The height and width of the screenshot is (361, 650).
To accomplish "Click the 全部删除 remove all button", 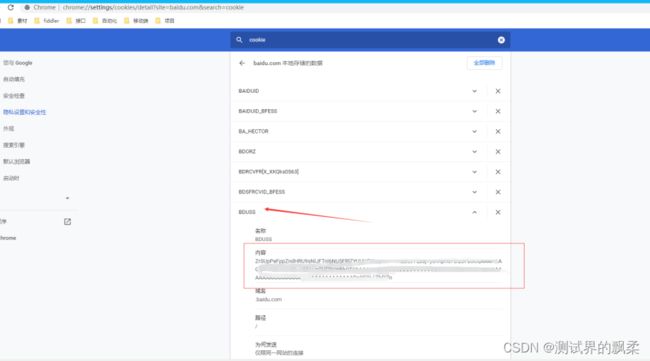I will 484,63.
